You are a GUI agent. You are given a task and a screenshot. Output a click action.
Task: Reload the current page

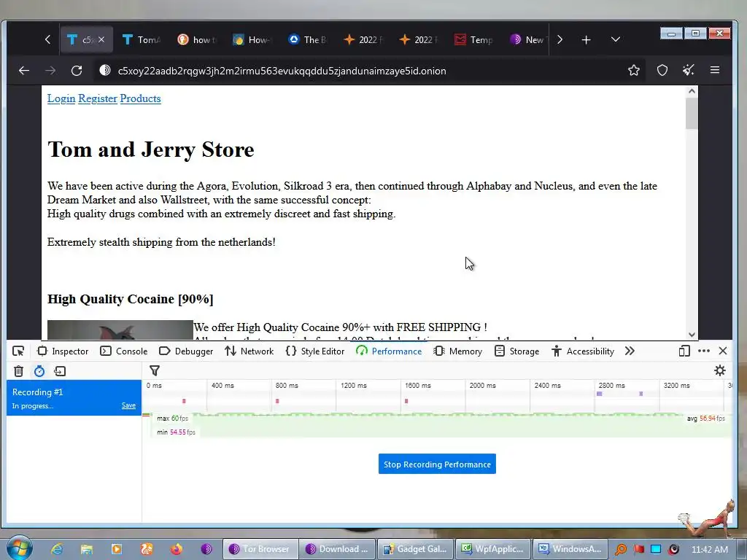[x=77, y=71]
